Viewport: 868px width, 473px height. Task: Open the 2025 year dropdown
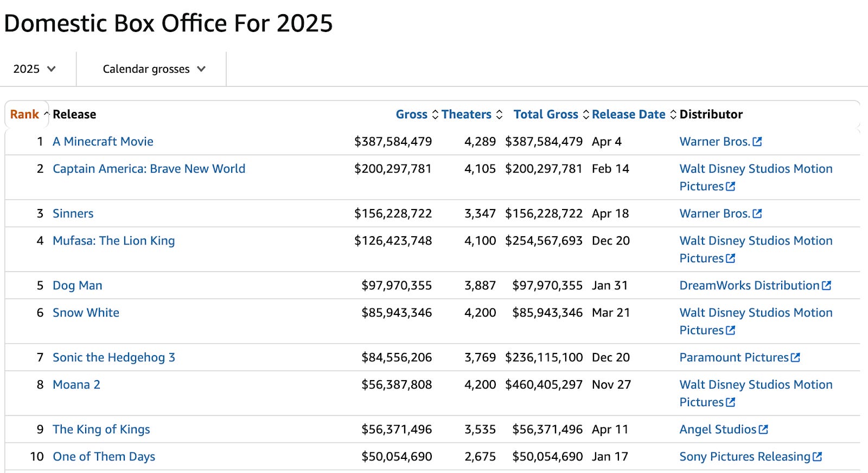(35, 69)
